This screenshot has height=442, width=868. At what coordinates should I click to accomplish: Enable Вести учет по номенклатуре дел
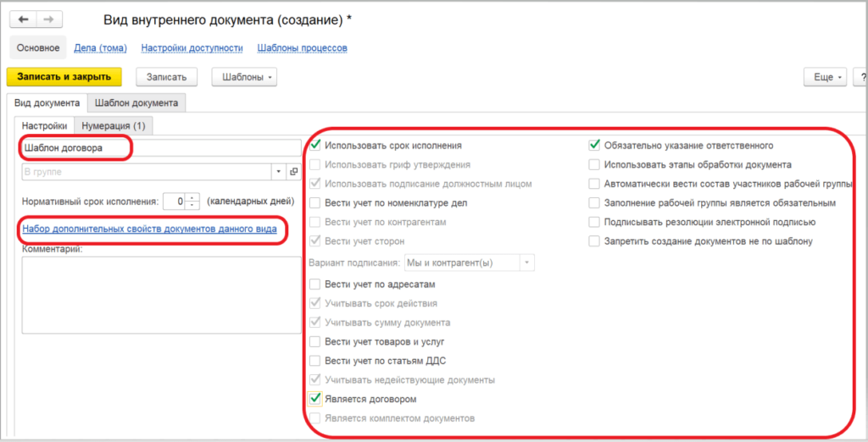coord(315,203)
